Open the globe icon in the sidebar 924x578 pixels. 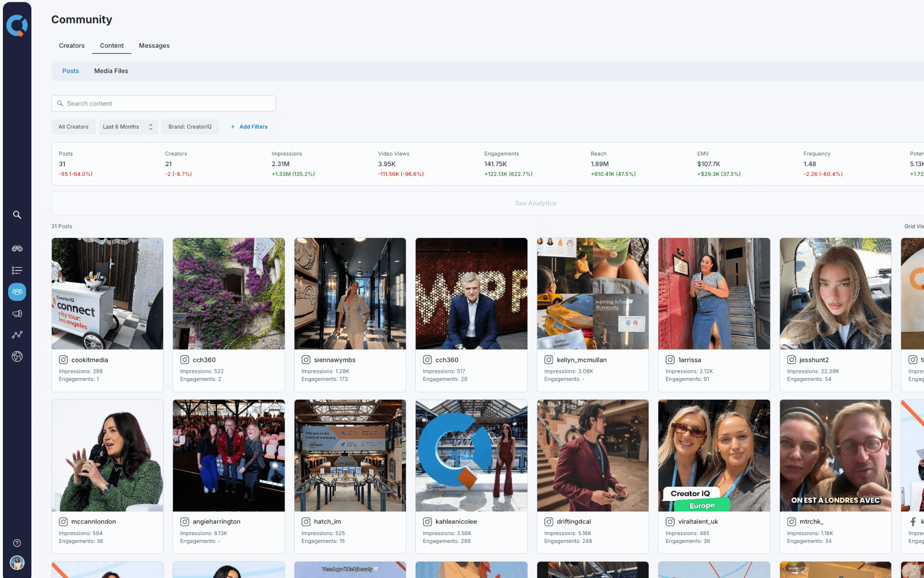point(17,356)
